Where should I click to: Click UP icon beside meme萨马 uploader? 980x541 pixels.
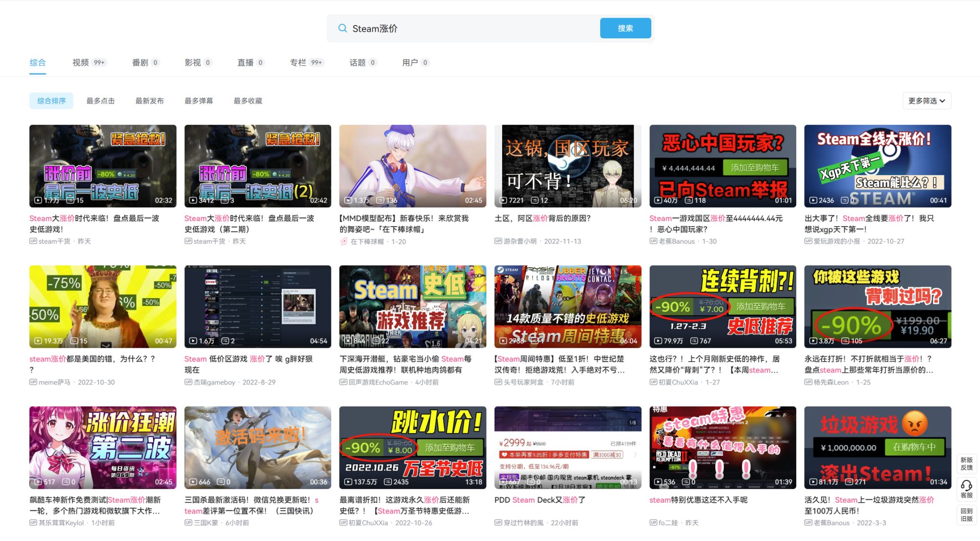[x=33, y=382]
